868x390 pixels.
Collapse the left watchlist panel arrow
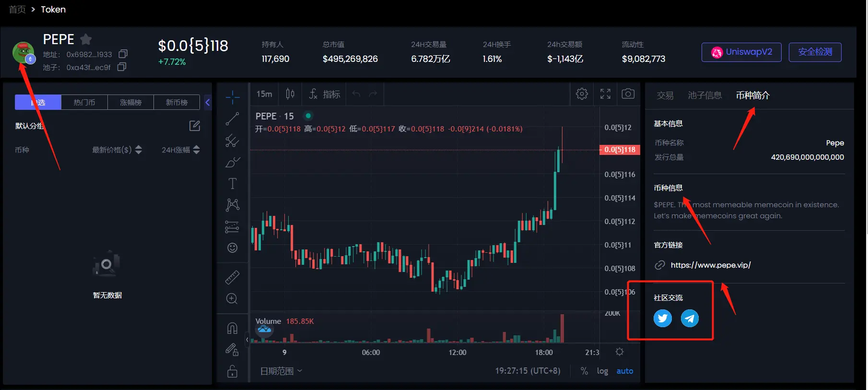tap(208, 102)
